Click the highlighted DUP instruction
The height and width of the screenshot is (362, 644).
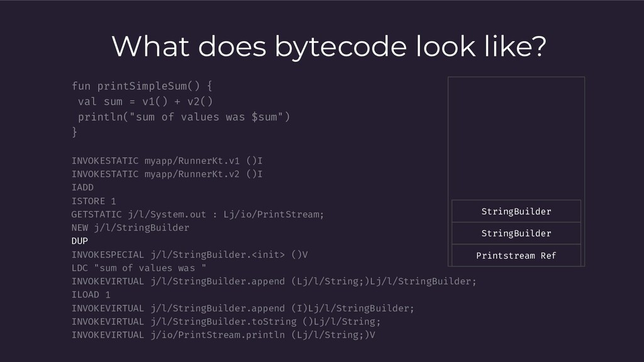point(80,241)
